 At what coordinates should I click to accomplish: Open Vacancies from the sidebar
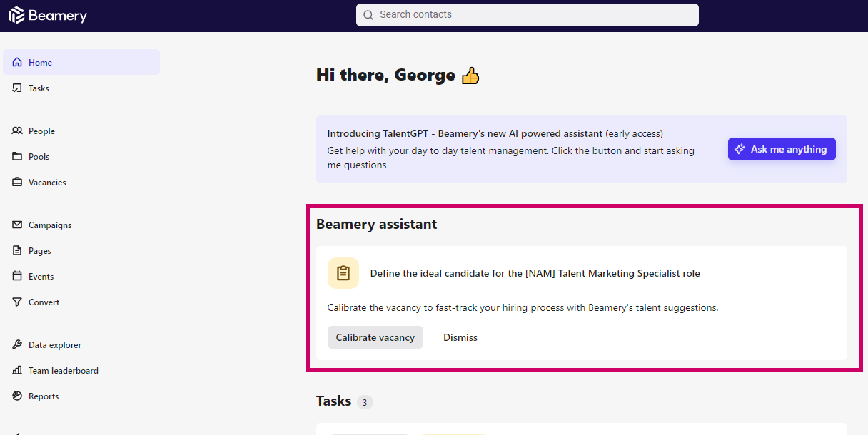pos(81,183)
